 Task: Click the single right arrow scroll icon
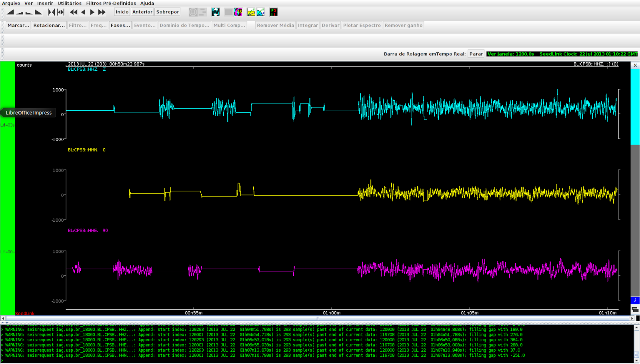click(92, 12)
